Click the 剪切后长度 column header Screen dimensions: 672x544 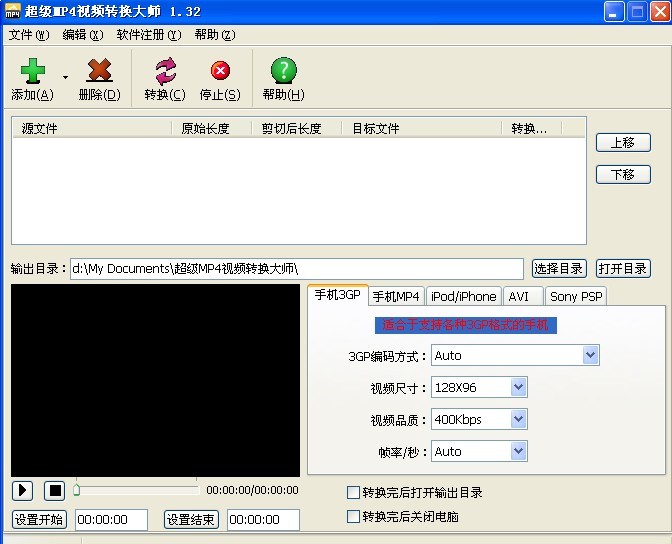pyautogui.click(x=297, y=128)
